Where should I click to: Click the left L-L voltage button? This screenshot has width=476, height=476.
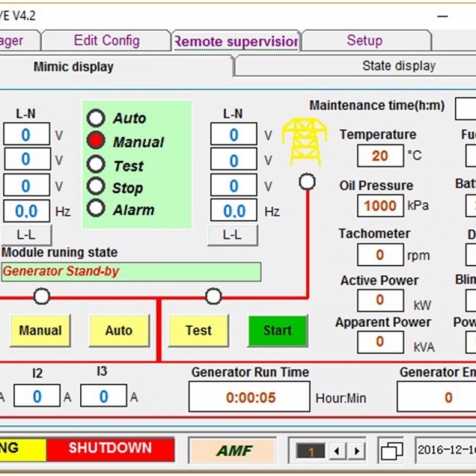[x=27, y=235]
